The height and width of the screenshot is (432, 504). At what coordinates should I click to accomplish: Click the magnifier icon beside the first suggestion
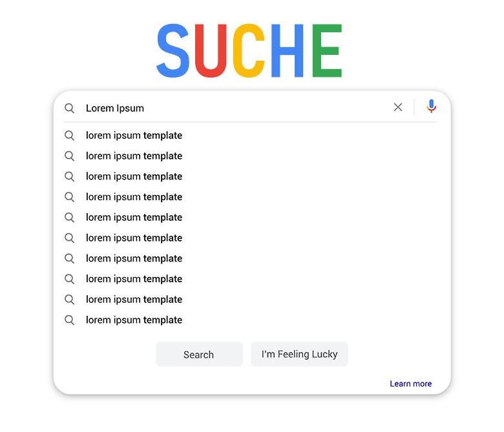(69, 136)
